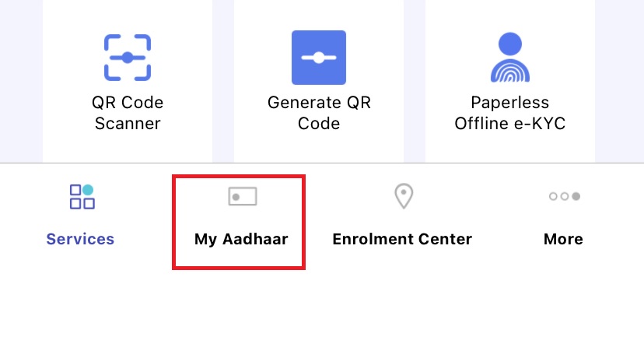Open the More three-dots icon

point(565,196)
